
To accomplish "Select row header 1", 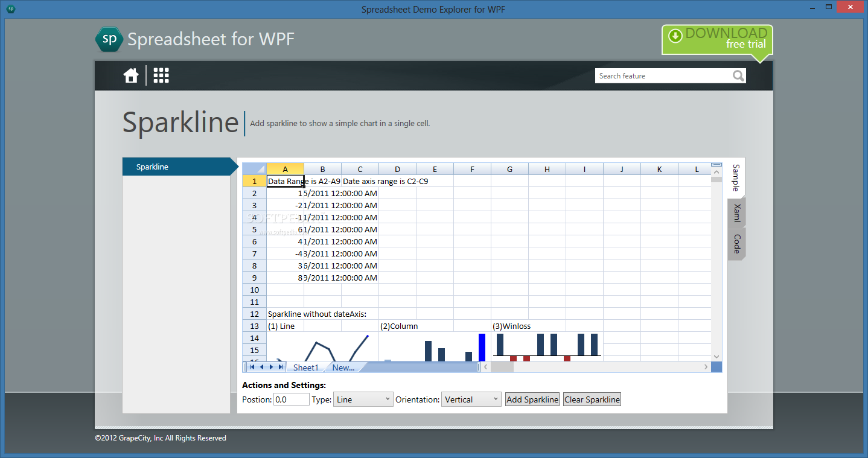I will [x=255, y=181].
